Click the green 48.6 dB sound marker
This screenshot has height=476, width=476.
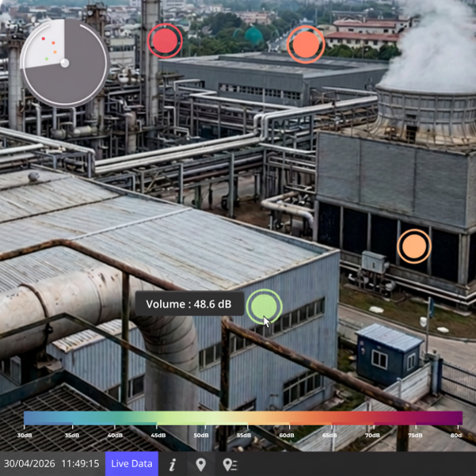point(264,307)
